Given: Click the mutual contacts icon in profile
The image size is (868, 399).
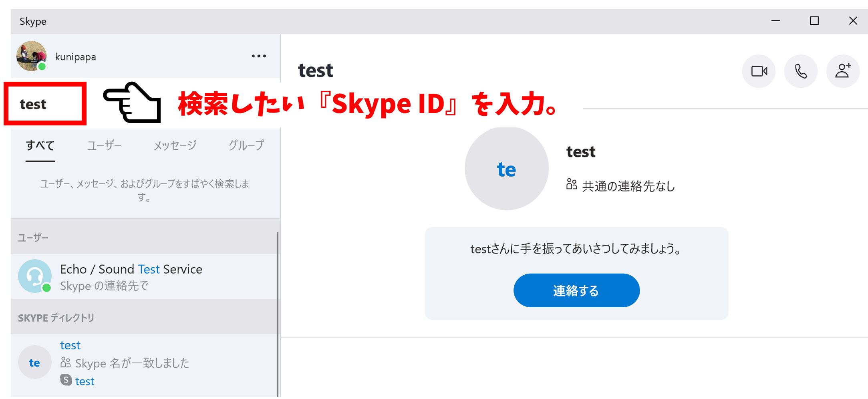Looking at the screenshot, I should [572, 184].
